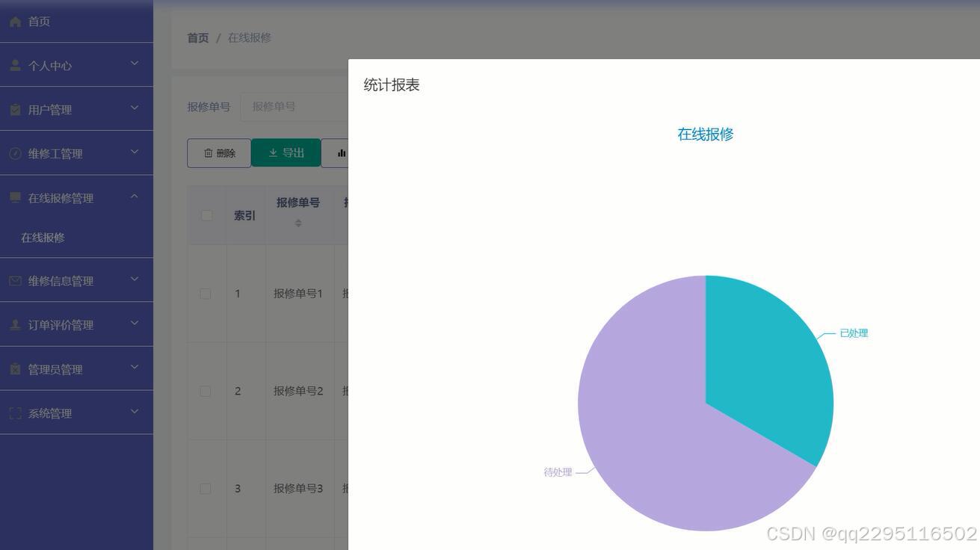Click the trash icon in the 删除 button

point(209,153)
